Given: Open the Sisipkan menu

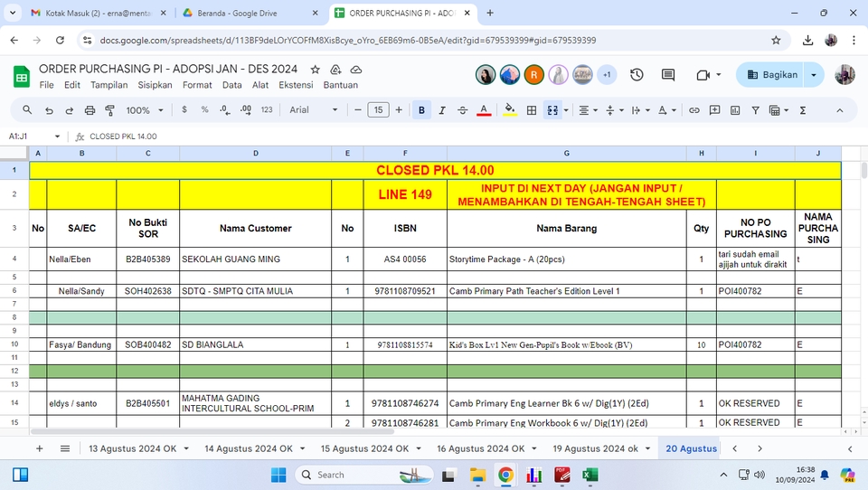Looking at the screenshot, I should click(x=155, y=85).
